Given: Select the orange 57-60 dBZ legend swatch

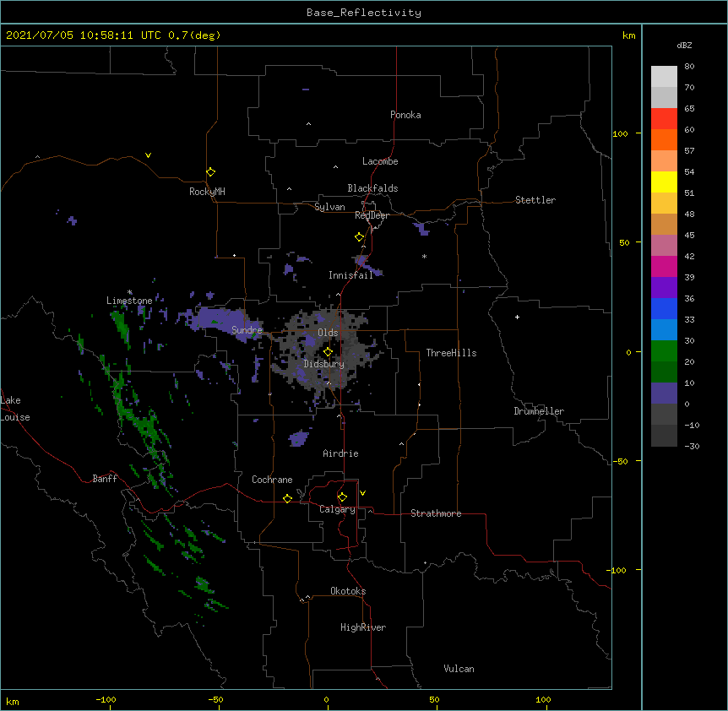Looking at the screenshot, I should pyautogui.click(x=664, y=139).
